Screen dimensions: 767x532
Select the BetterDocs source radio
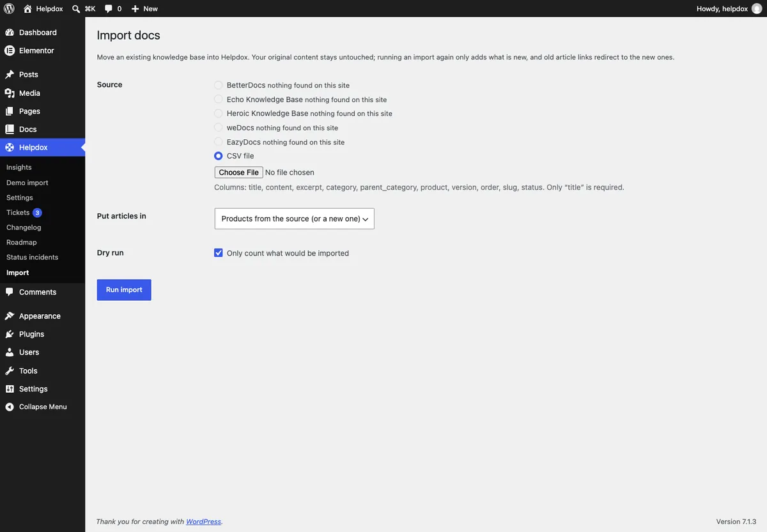tap(219, 85)
